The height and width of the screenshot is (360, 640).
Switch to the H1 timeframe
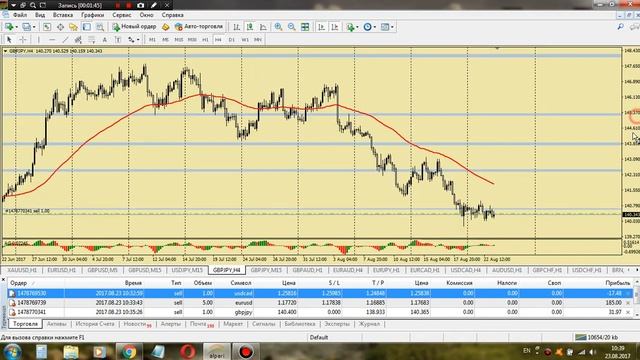coord(205,40)
